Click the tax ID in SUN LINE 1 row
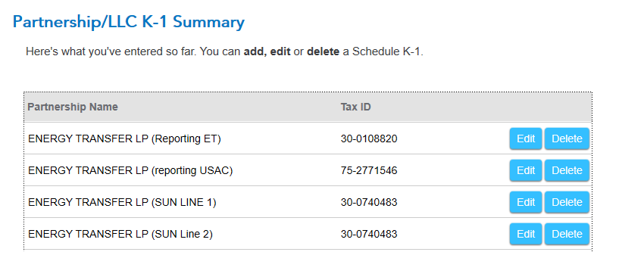Screen dimensions: 644x280 click(369, 203)
